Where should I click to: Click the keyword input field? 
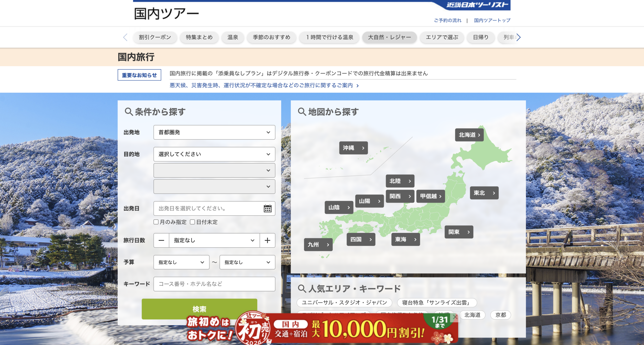214,284
